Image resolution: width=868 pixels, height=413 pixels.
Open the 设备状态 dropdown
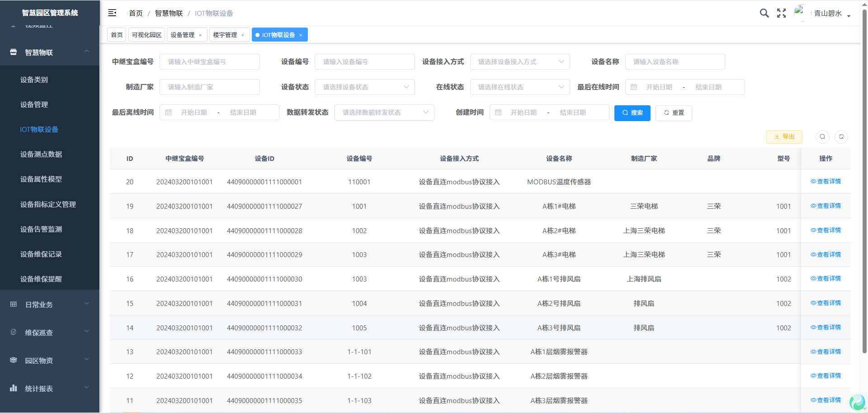(x=364, y=87)
